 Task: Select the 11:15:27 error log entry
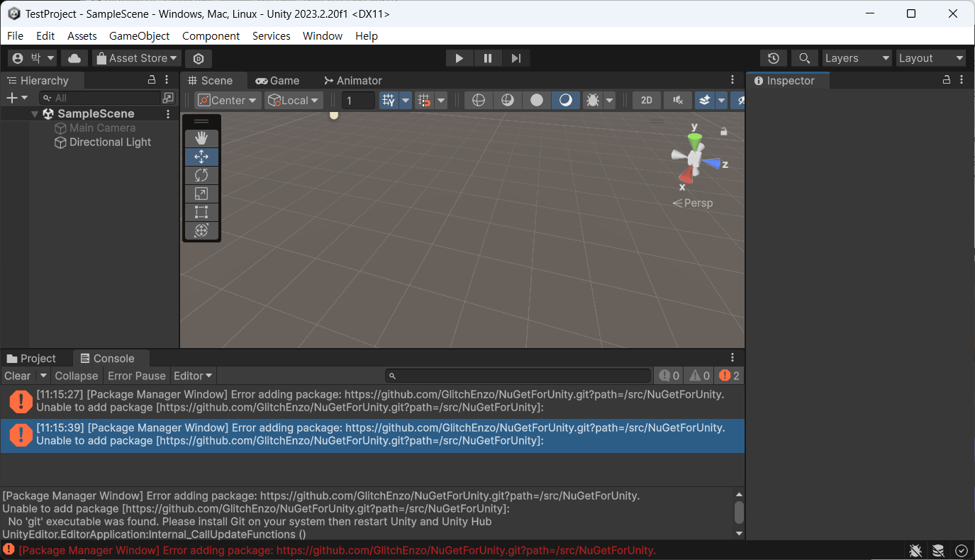372,401
